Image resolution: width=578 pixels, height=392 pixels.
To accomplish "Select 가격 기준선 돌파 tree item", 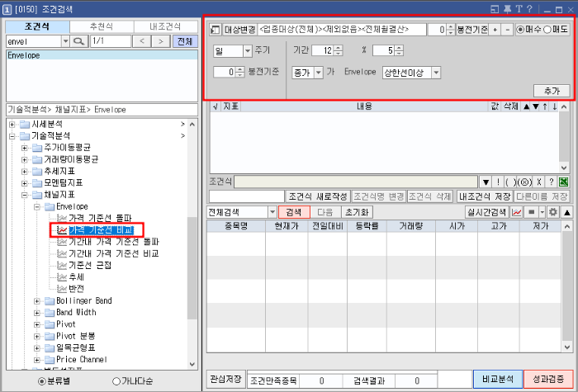I will click(x=100, y=218).
